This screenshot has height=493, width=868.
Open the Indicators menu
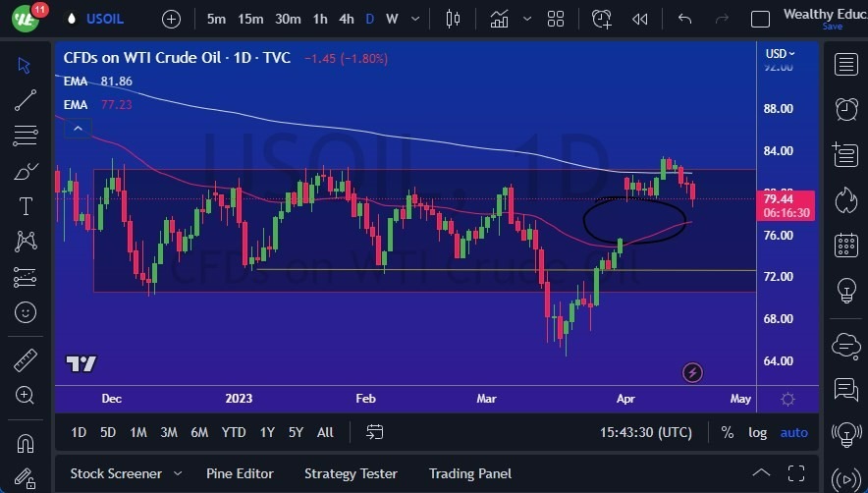point(499,20)
